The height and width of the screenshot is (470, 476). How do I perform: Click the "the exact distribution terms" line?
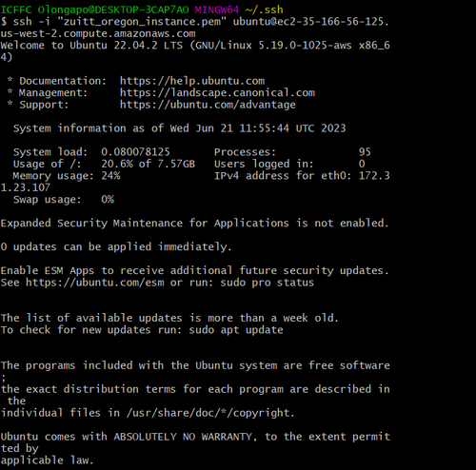195,389
